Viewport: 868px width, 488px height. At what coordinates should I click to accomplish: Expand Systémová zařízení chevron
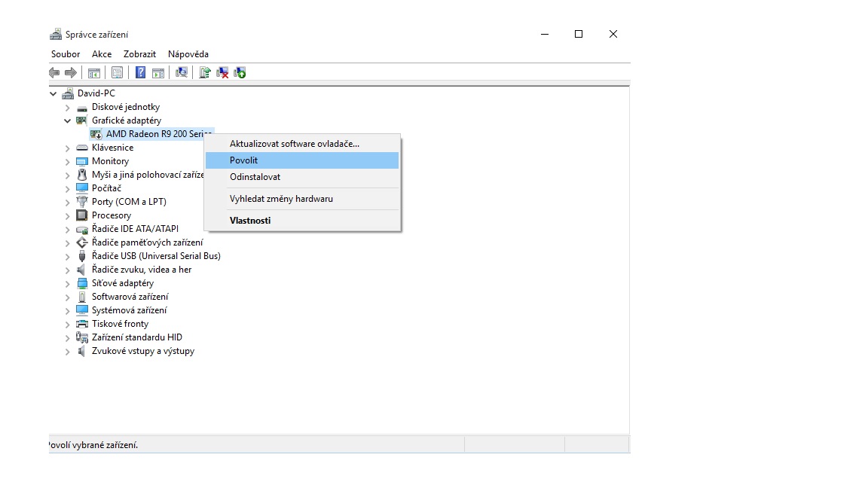coord(68,310)
